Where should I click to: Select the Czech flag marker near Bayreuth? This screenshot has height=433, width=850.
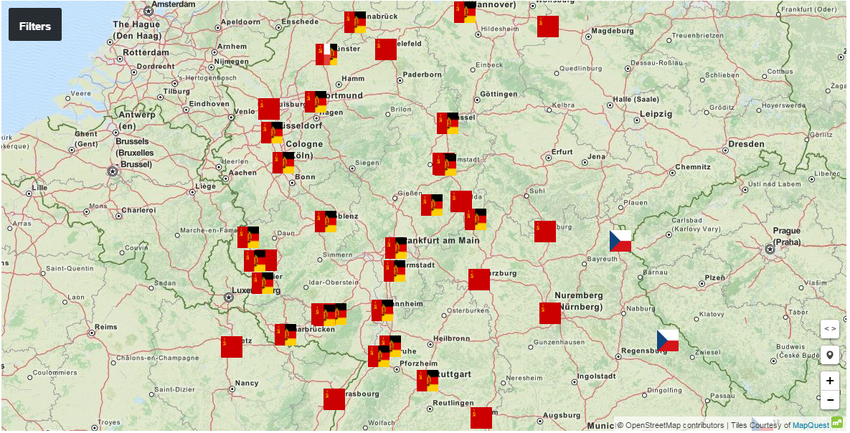click(x=620, y=241)
